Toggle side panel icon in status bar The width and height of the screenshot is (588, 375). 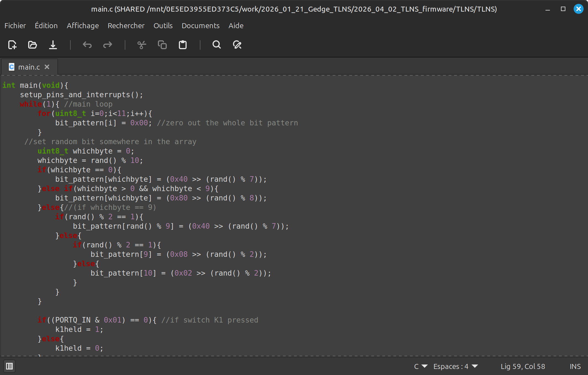9,366
